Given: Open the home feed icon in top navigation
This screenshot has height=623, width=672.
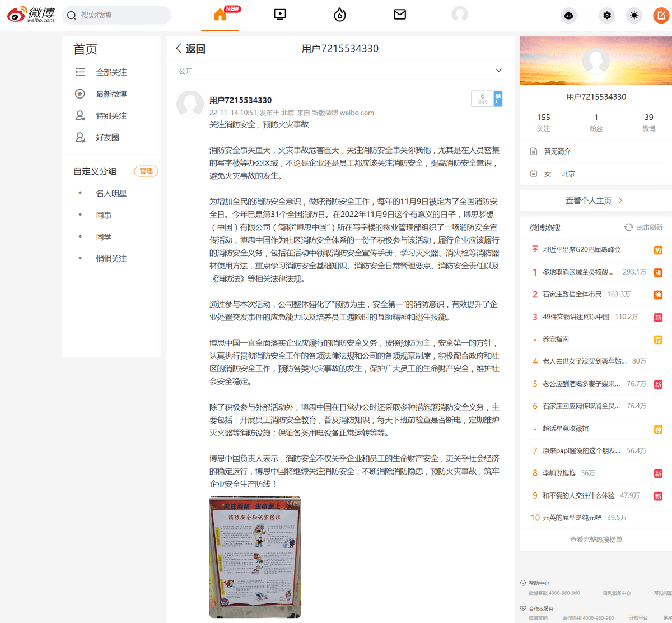Looking at the screenshot, I should [x=220, y=15].
